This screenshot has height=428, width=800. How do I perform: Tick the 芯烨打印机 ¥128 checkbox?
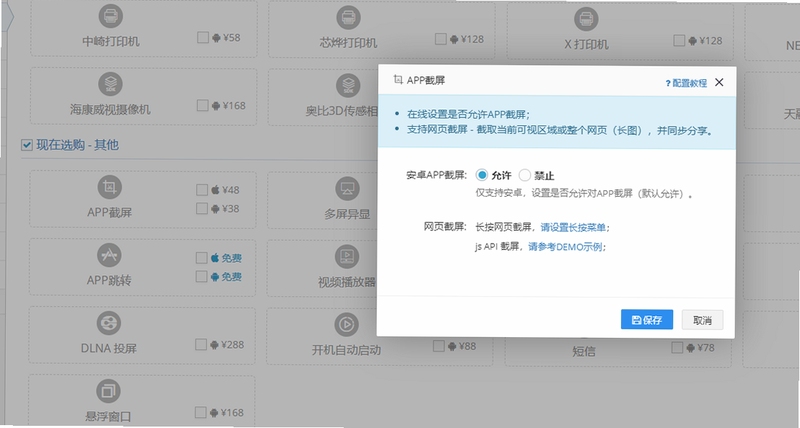click(x=441, y=39)
